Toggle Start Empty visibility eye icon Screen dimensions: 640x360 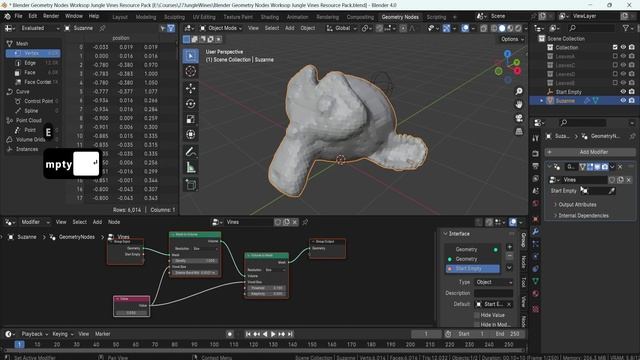623,92
